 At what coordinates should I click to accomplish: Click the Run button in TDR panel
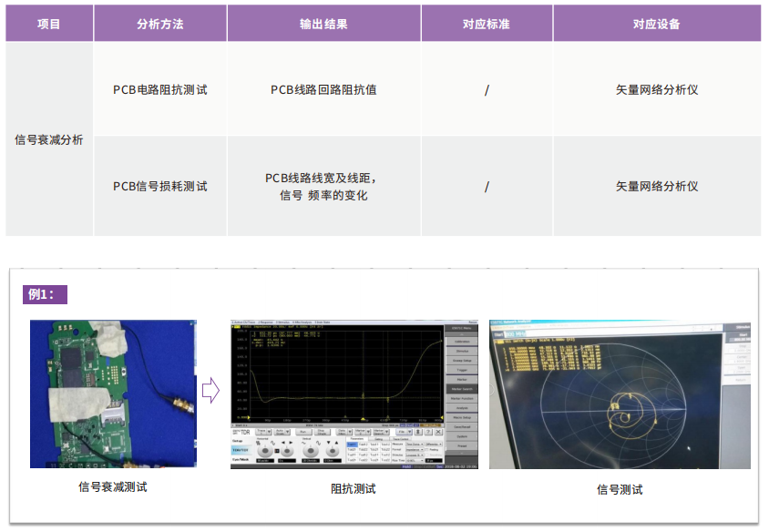(303, 432)
